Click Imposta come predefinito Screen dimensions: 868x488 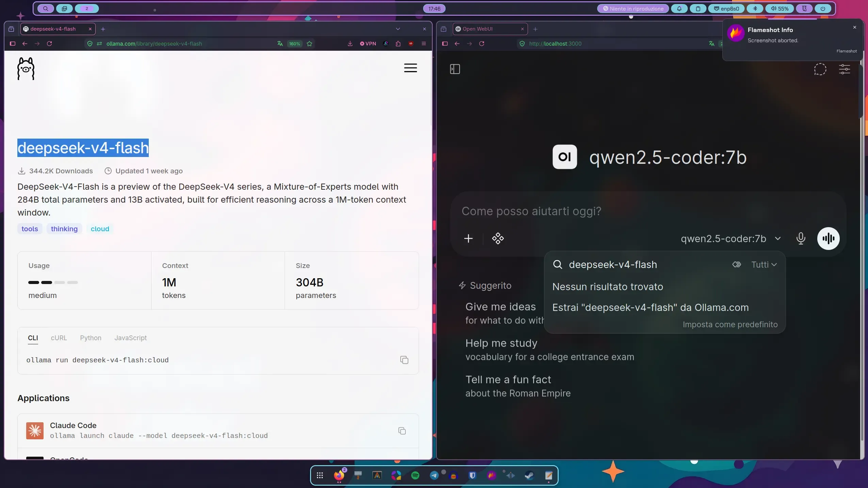(x=730, y=325)
